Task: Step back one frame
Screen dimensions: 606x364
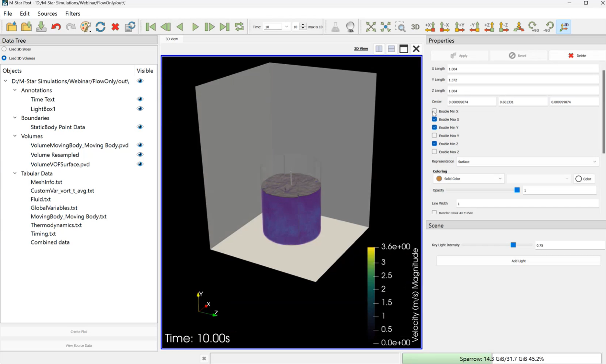Action: pos(165,27)
